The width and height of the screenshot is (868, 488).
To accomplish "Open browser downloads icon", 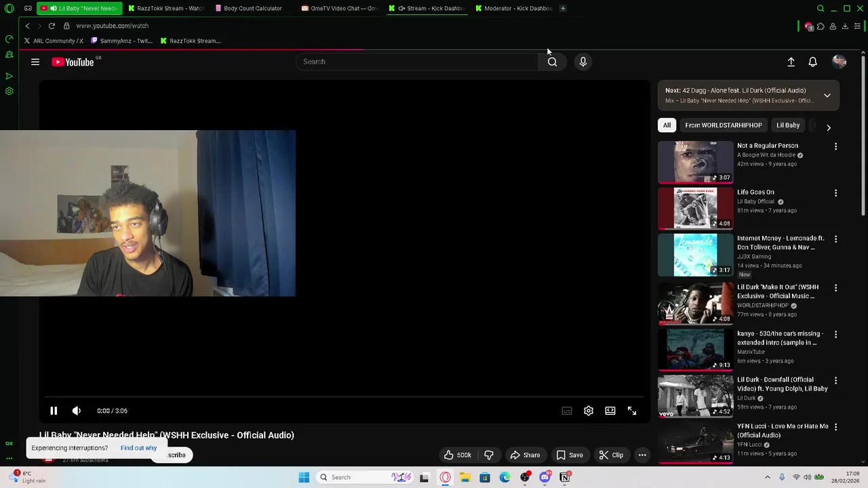I will click(x=845, y=26).
